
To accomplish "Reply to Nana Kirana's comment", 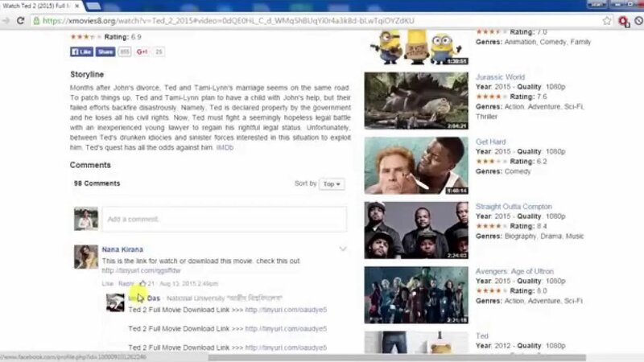I will tap(126, 284).
